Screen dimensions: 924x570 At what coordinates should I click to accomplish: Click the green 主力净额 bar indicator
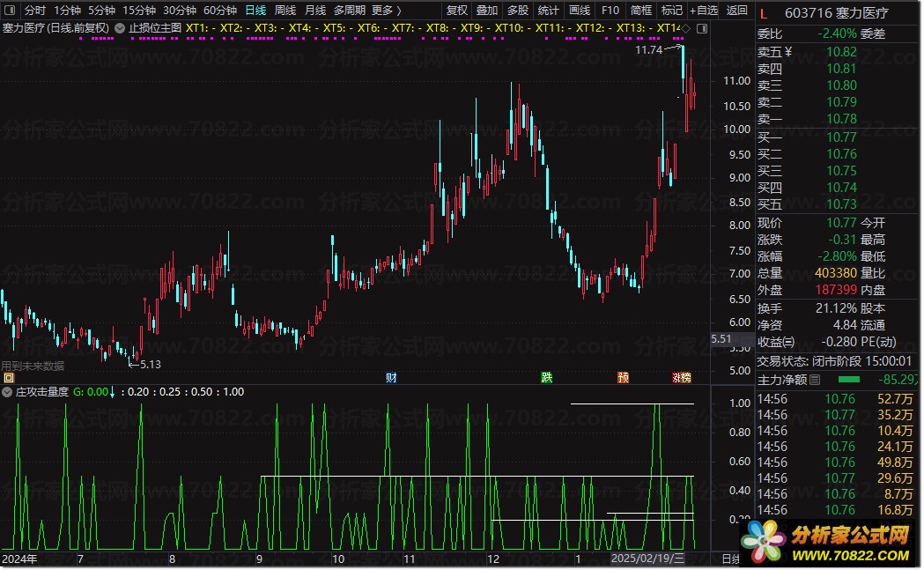(x=849, y=380)
